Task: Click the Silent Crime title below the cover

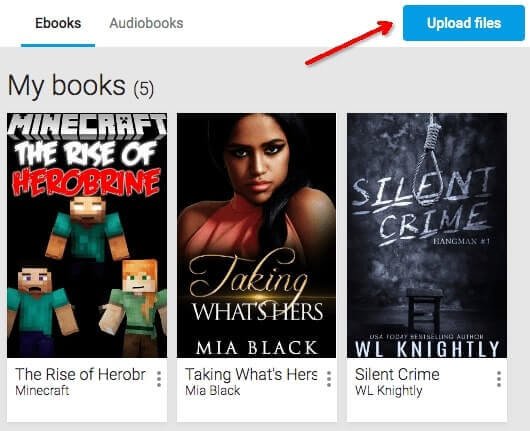Action: (397, 375)
